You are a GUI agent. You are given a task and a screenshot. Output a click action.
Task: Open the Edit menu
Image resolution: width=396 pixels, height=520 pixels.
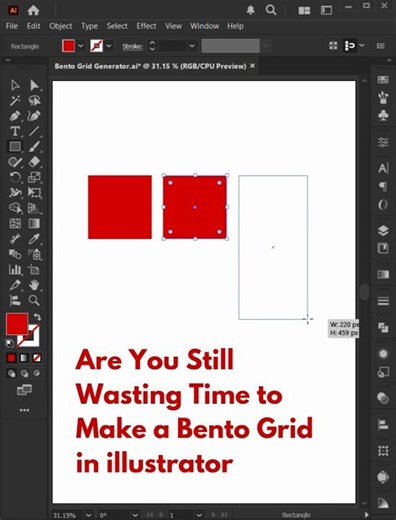[x=33, y=26]
